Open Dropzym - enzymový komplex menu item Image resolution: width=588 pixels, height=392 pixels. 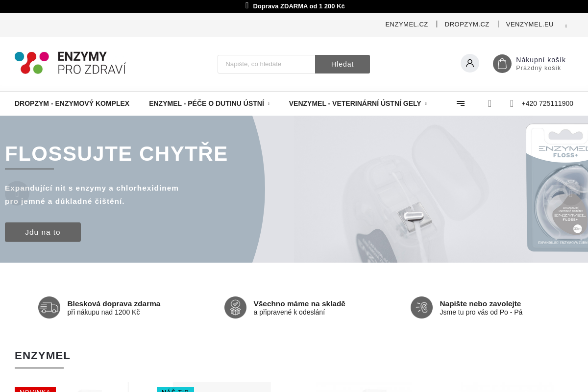[72, 103]
